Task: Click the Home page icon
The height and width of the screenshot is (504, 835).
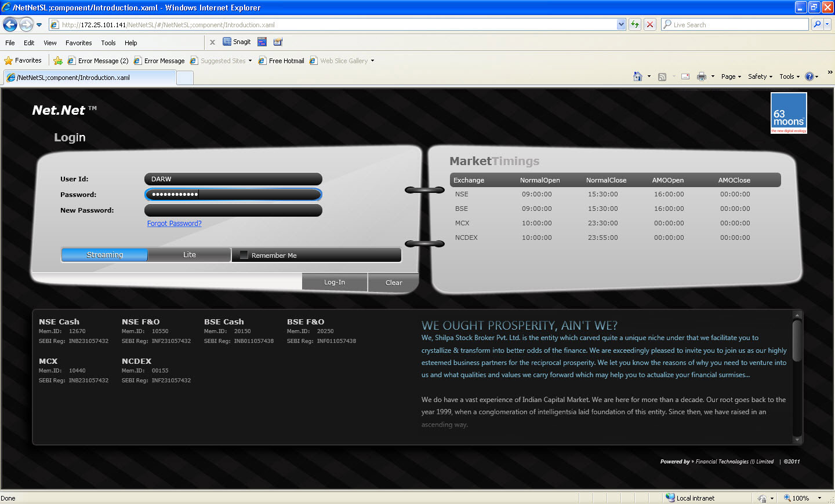Action: 638,76
